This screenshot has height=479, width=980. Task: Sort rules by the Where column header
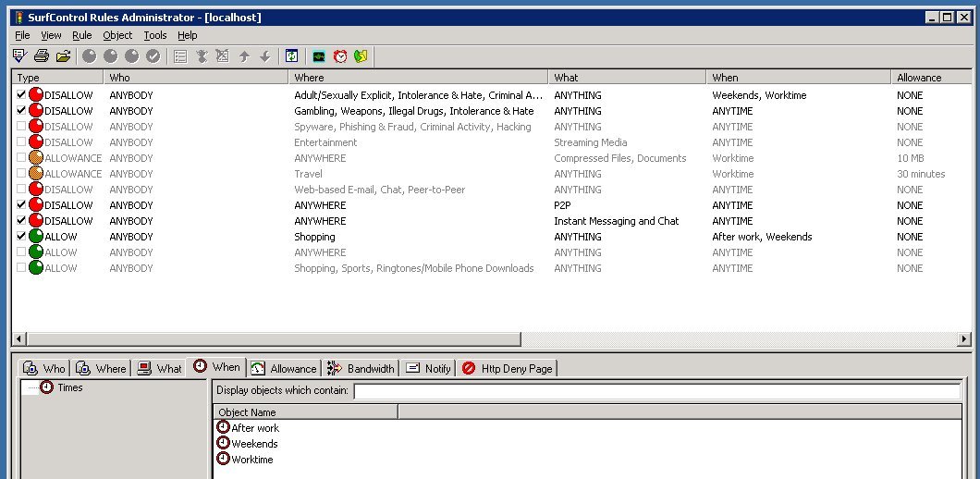(x=418, y=78)
